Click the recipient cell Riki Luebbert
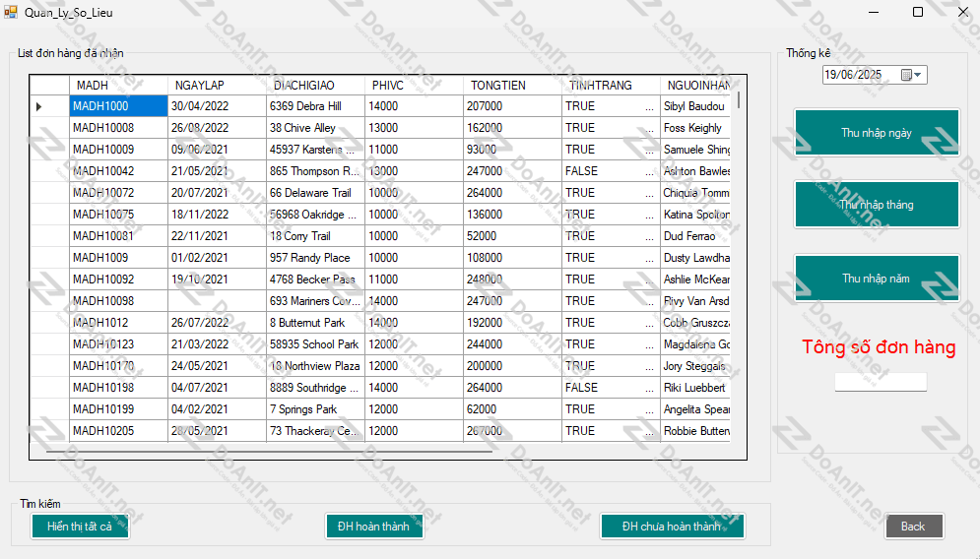 coord(695,388)
